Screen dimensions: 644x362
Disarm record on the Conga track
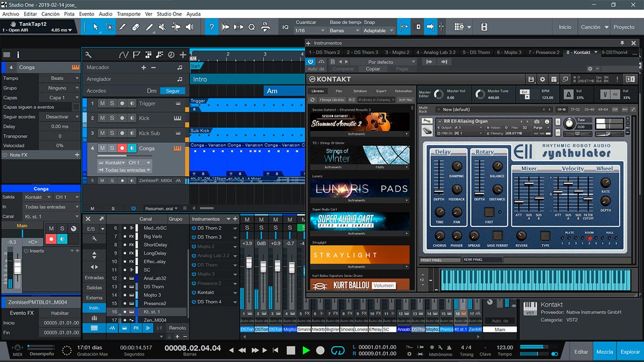click(x=122, y=149)
